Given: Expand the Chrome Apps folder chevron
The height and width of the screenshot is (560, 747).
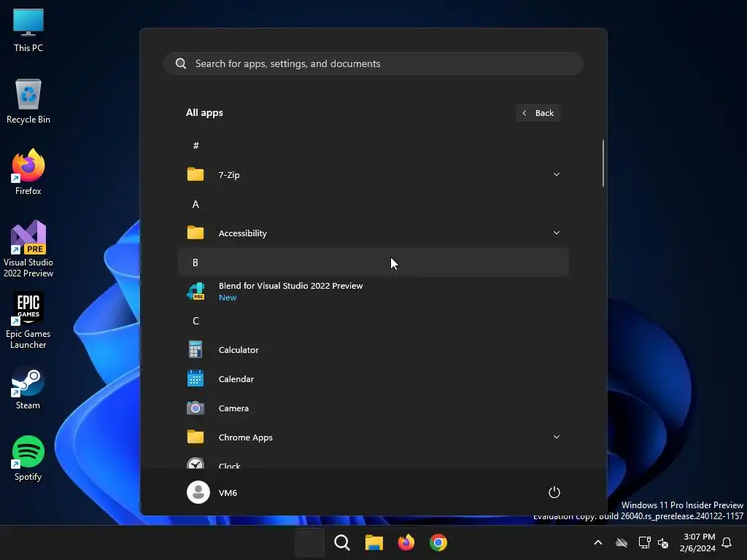Looking at the screenshot, I should [x=556, y=437].
